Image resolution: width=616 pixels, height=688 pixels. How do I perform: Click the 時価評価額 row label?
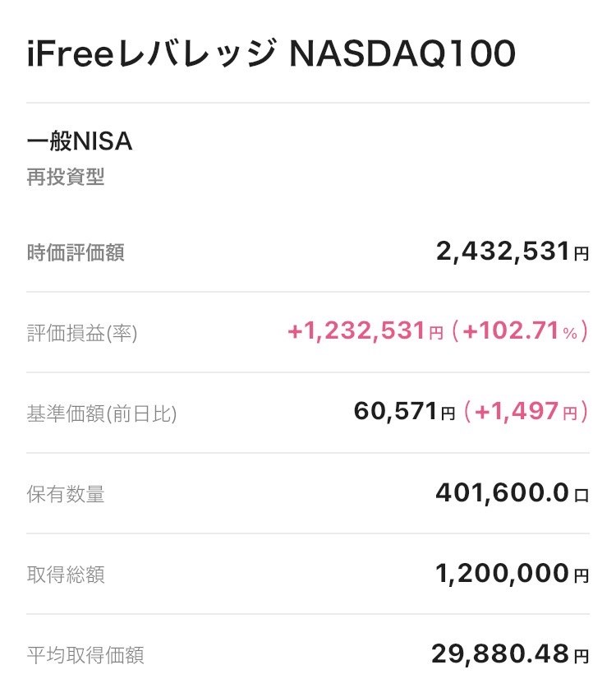point(76,252)
